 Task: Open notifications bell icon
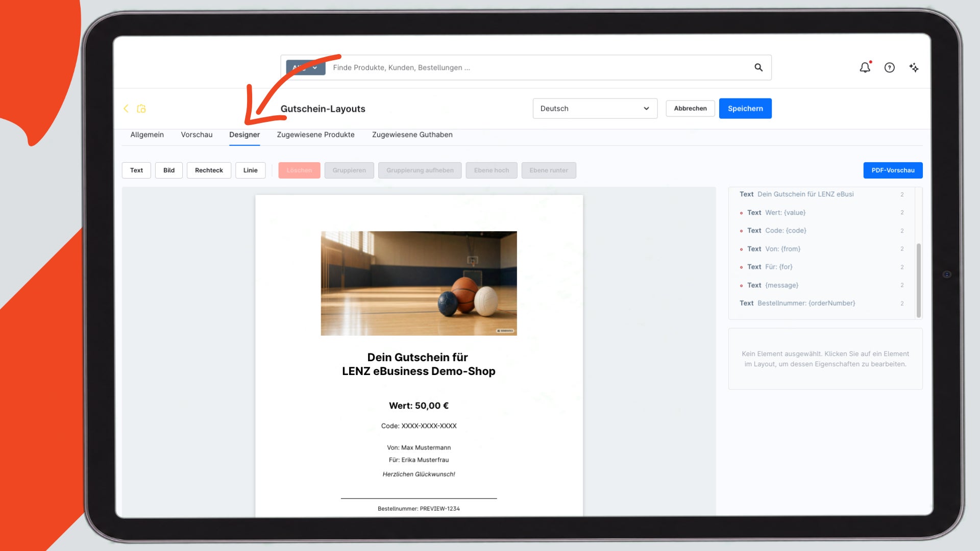pos(865,67)
